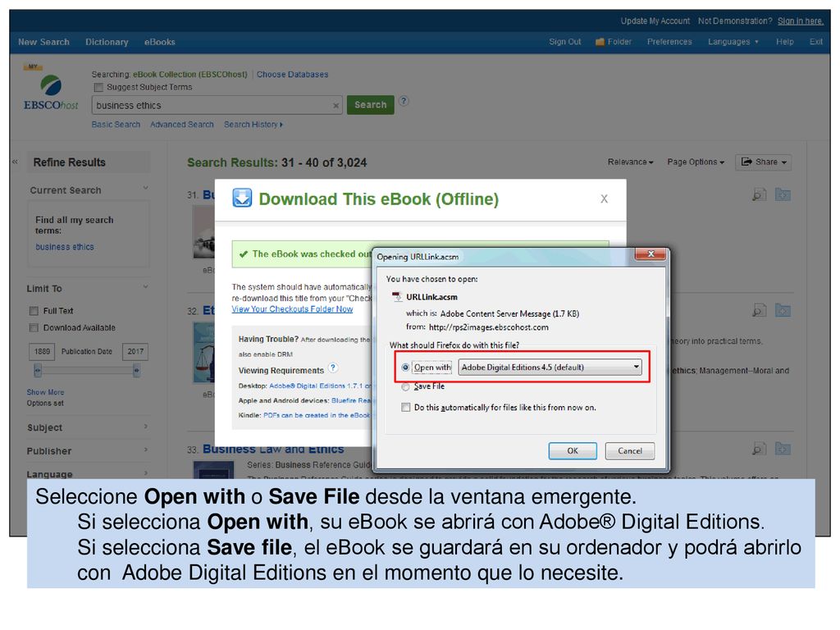Collapse the Current Search section
Screen dimensions: 840x630
click(x=145, y=188)
